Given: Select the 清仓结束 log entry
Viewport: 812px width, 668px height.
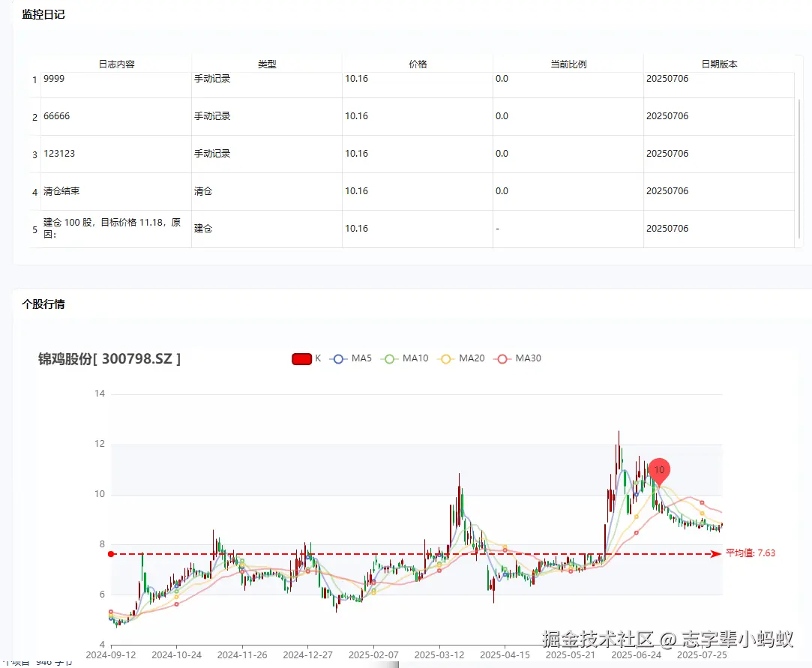Looking at the screenshot, I should tap(412, 192).
